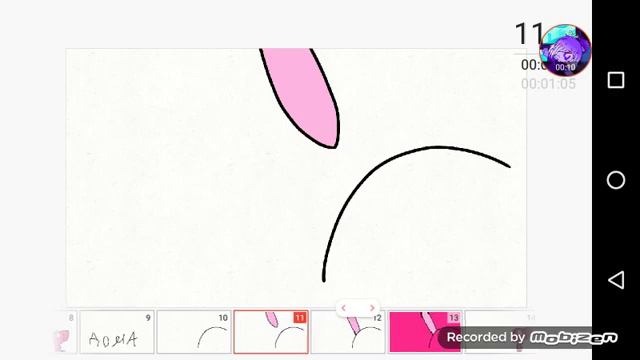Click the total duration text 00:01:05

(x=548, y=84)
